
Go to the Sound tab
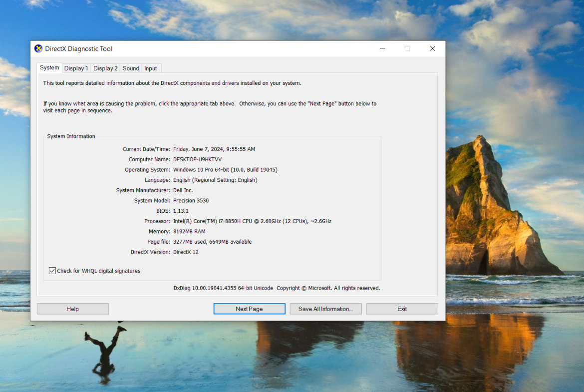click(131, 68)
